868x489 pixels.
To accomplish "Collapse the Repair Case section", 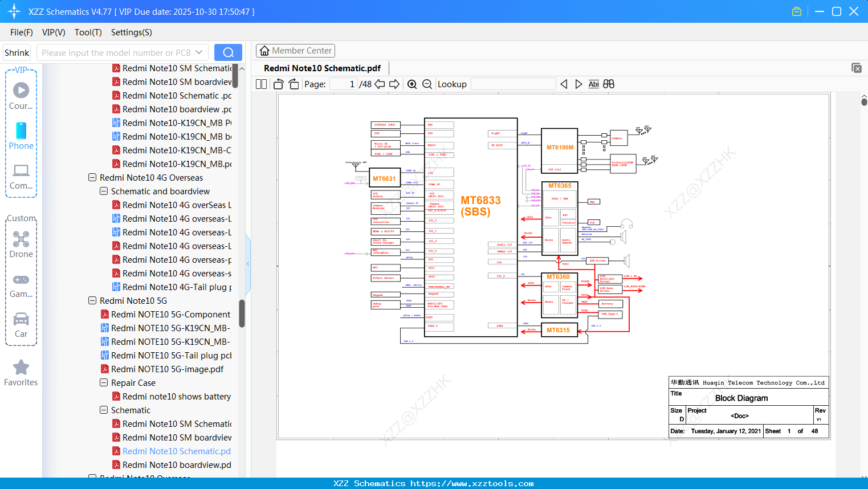I will [104, 382].
